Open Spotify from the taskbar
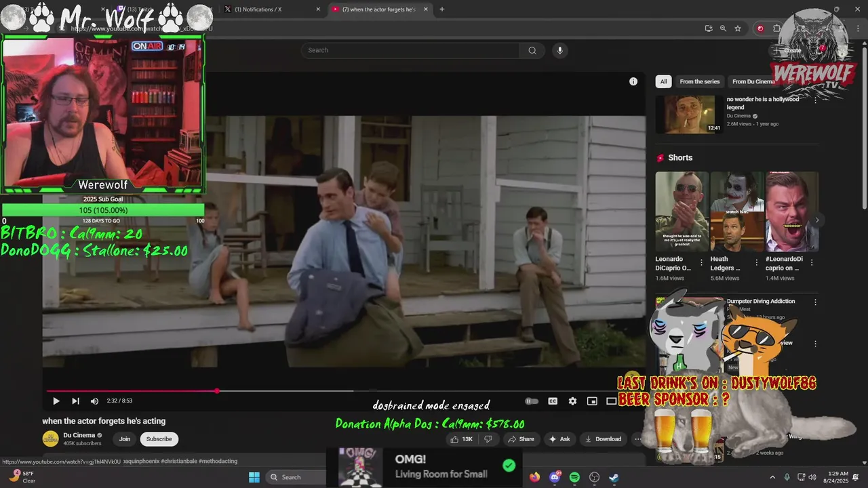This screenshot has width=868, height=488. [574, 477]
